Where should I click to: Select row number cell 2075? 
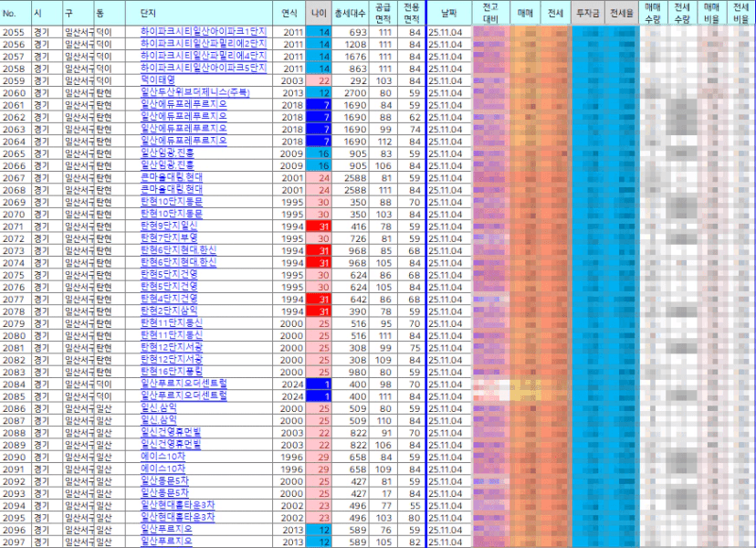pos(16,275)
